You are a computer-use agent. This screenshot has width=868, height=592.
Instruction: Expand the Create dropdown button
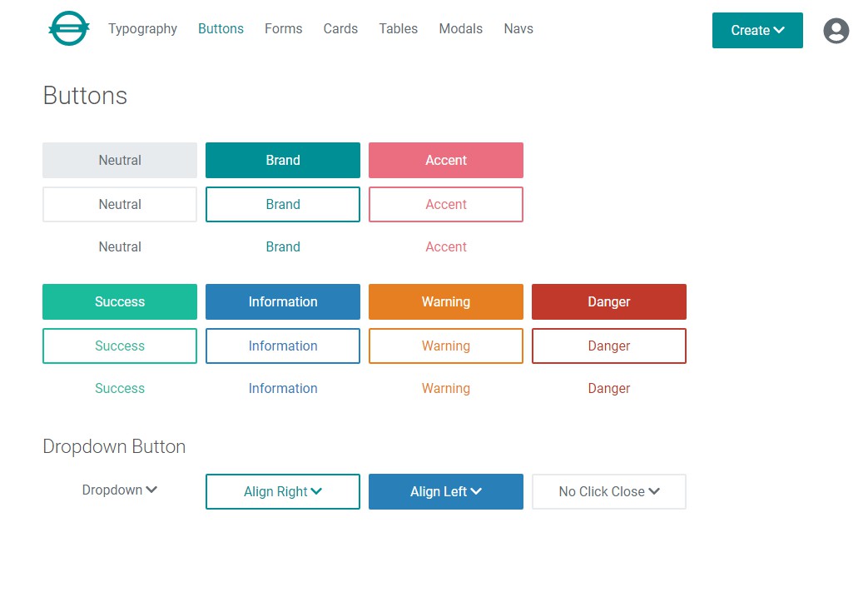click(757, 31)
